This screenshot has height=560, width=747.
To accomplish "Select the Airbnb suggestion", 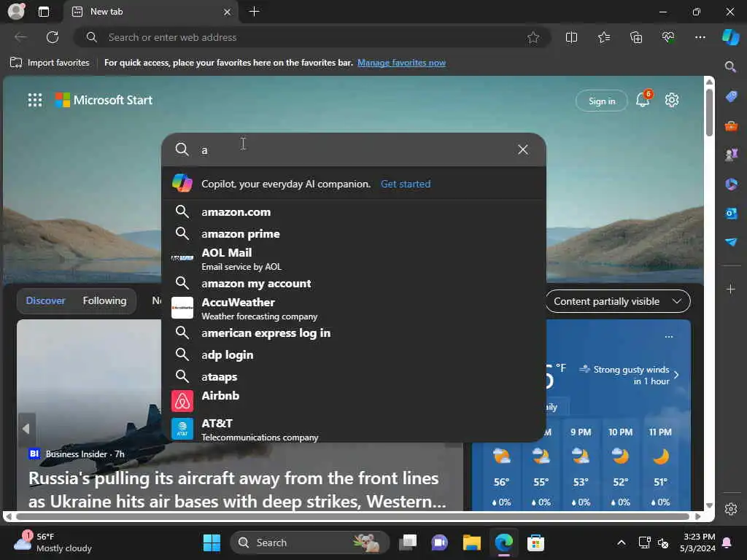I will tap(354, 400).
